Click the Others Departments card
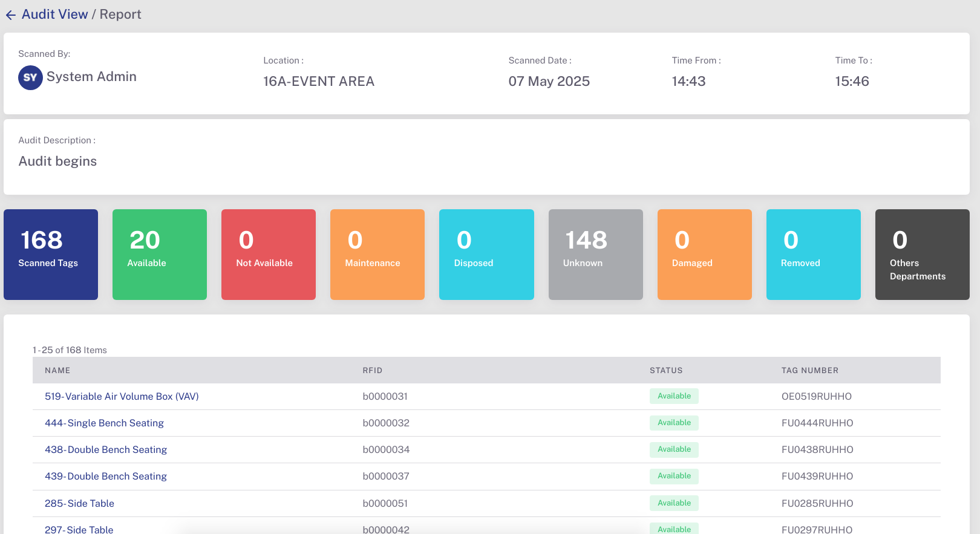Image resolution: width=980 pixels, height=534 pixels. pyautogui.click(x=922, y=255)
